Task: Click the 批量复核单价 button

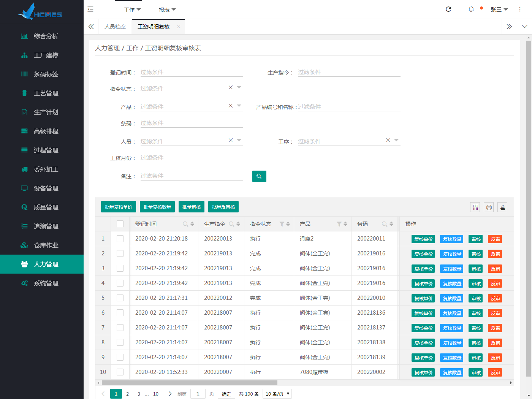Action: pyautogui.click(x=119, y=207)
